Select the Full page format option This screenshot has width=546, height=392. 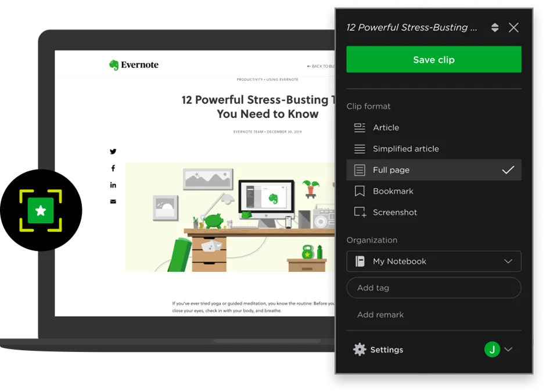[433, 170]
